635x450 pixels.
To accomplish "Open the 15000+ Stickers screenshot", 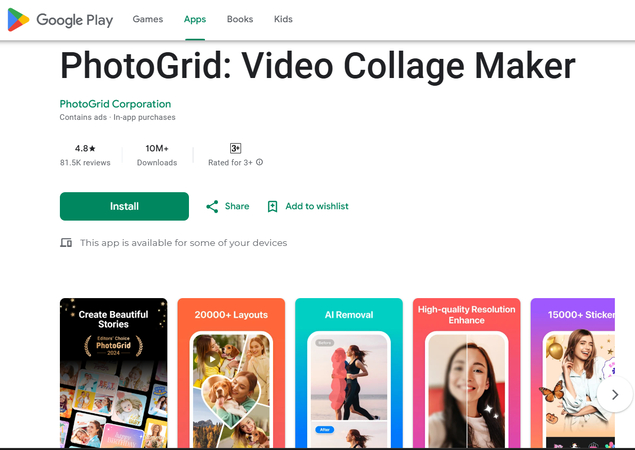I will pyautogui.click(x=573, y=373).
